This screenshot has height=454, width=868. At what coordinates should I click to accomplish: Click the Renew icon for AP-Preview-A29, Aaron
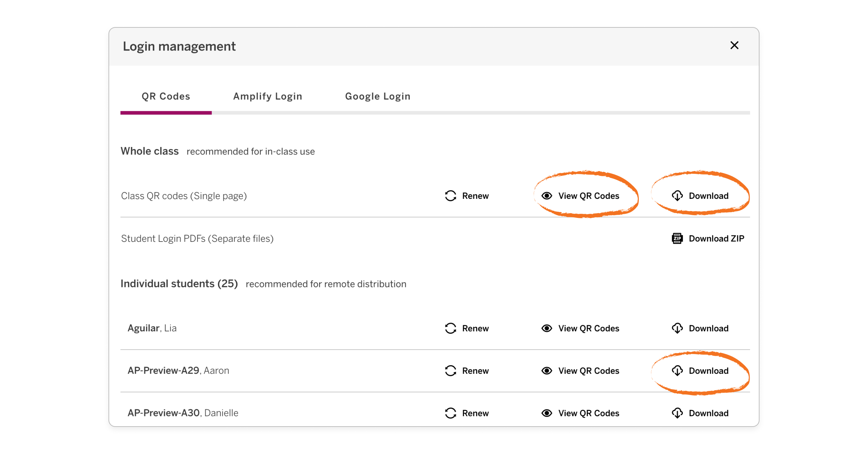(451, 371)
